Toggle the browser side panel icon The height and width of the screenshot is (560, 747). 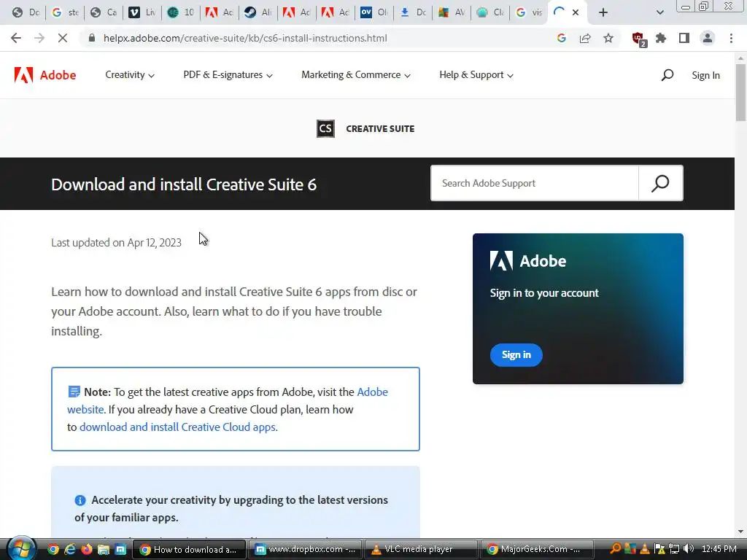point(684,38)
